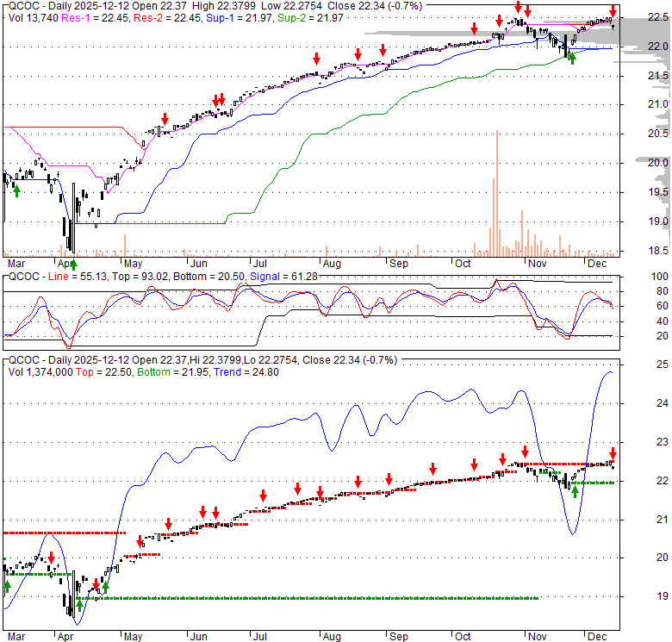Viewport: 672px width, 642px height.
Task: Click the 'Vol 1,374,000' label on bottom chart
Action: click(40, 372)
